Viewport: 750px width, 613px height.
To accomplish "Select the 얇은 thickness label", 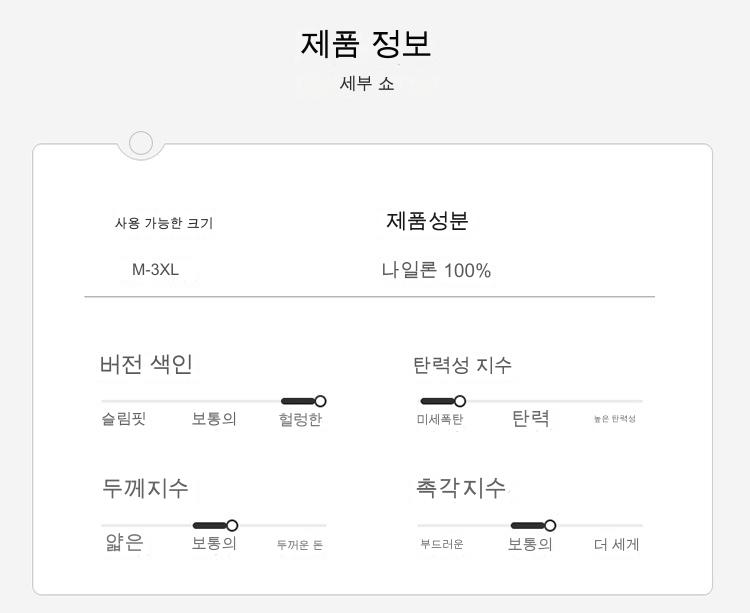I will (x=125, y=544).
